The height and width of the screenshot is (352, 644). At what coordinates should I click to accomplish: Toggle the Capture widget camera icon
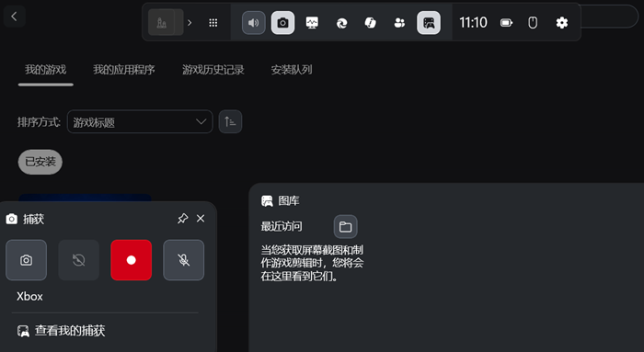pos(282,23)
